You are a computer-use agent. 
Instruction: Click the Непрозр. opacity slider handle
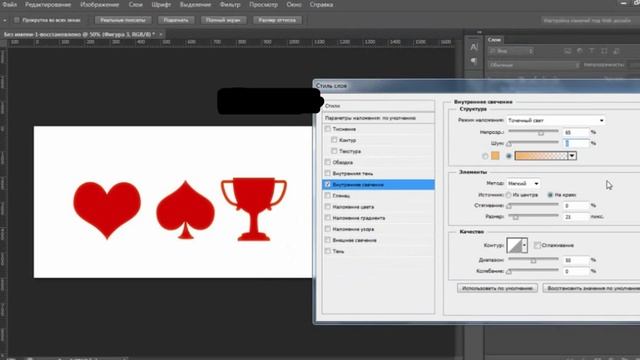pyautogui.click(x=541, y=133)
